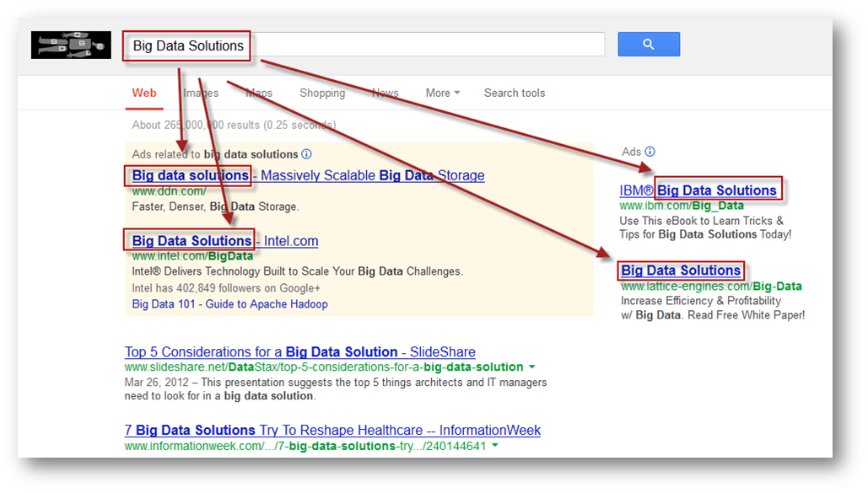
Task: Click the Google doodle logo image
Action: 71,45
